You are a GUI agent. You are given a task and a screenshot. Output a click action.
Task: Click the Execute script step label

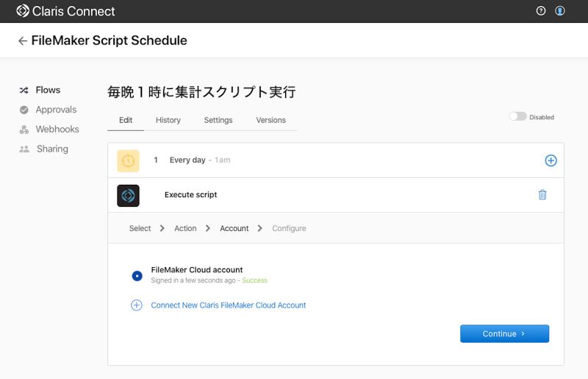point(190,194)
